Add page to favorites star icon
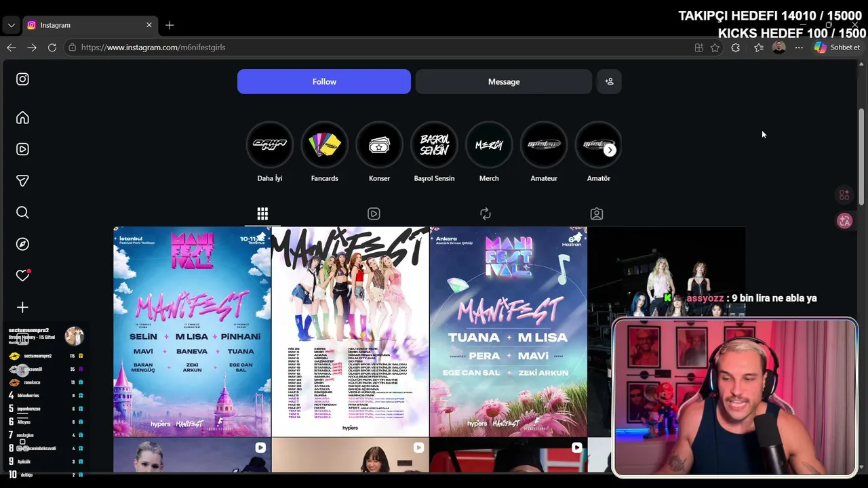This screenshot has height=488, width=868. (x=715, y=47)
